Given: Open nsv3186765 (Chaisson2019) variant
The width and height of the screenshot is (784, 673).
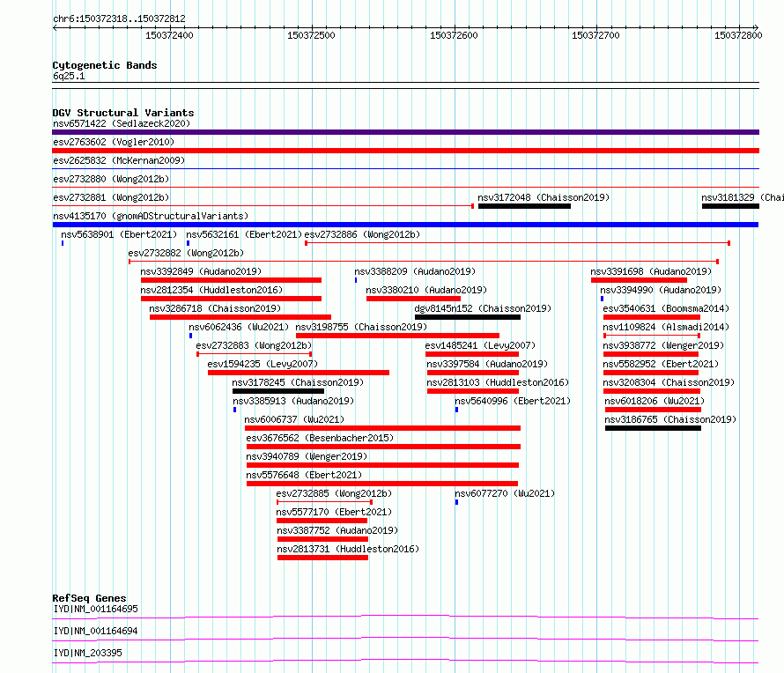Looking at the screenshot, I should [670, 419].
